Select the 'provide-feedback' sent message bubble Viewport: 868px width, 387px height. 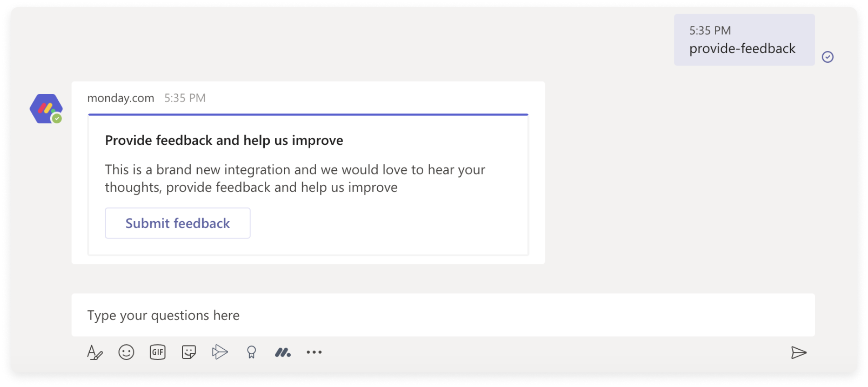[x=744, y=40]
